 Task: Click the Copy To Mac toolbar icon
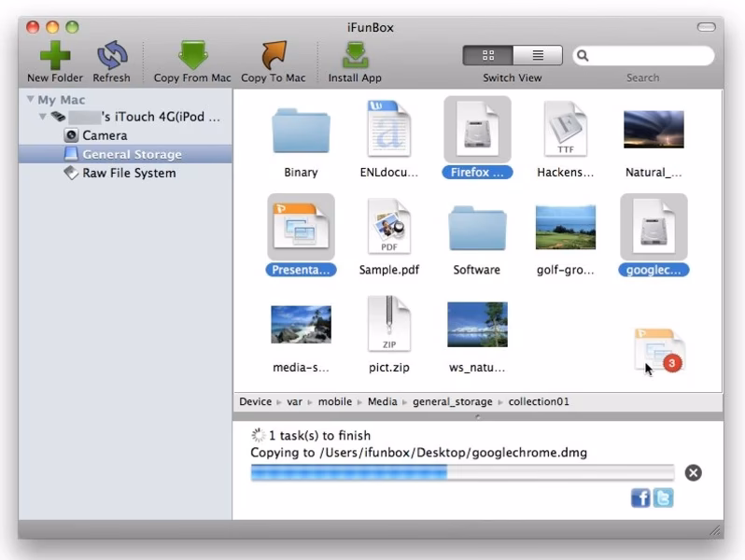pos(273,55)
